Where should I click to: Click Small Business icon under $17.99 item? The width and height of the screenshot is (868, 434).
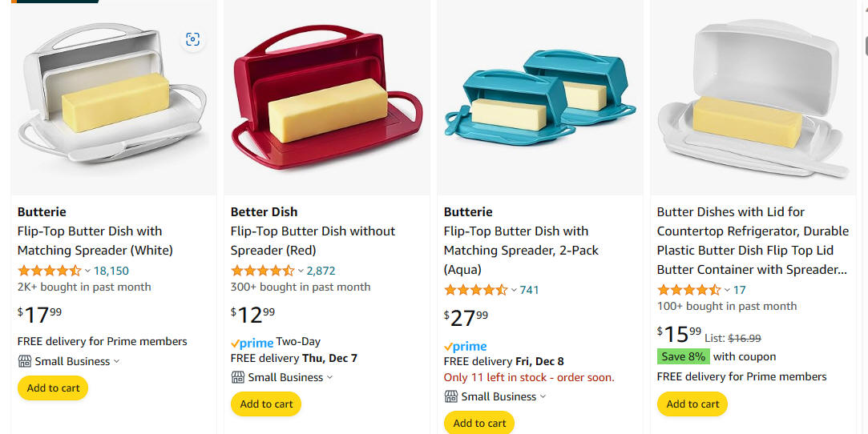(x=25, y=362)
